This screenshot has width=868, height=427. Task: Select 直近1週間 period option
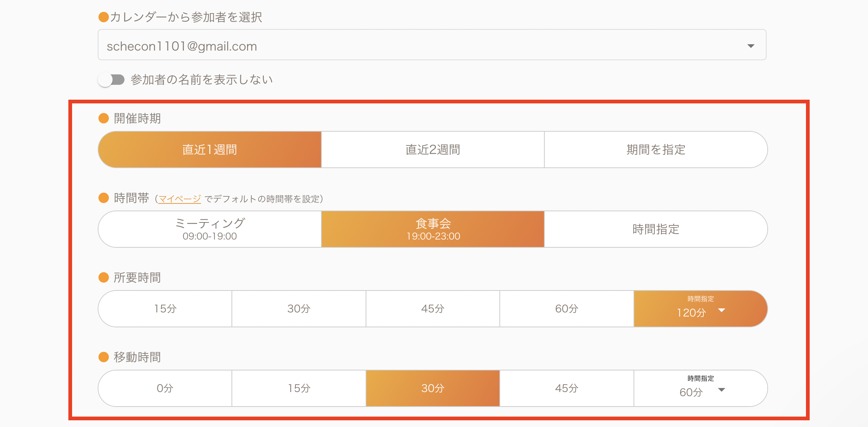pyautogui.click(x=210, y=150)
